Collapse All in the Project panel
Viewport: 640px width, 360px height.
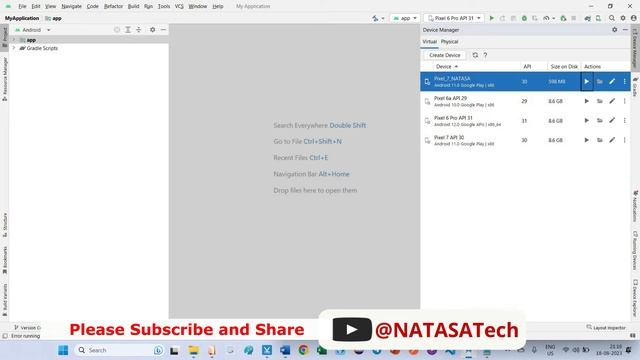(x=139, y=30)
